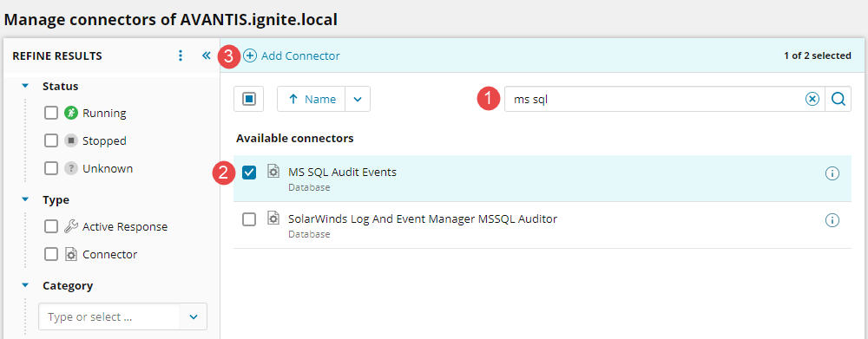Image resolution: width=868 pixels, height=339 pixels.
Task: Check the SolarWinds Log And Event Manager MSSQL Auditor
Action: pos(249,219)
